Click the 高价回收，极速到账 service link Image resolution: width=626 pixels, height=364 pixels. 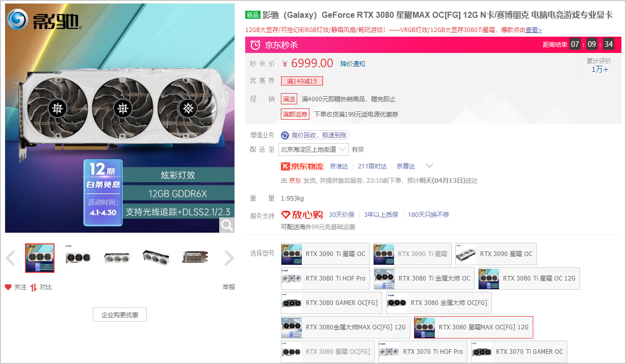315,135
